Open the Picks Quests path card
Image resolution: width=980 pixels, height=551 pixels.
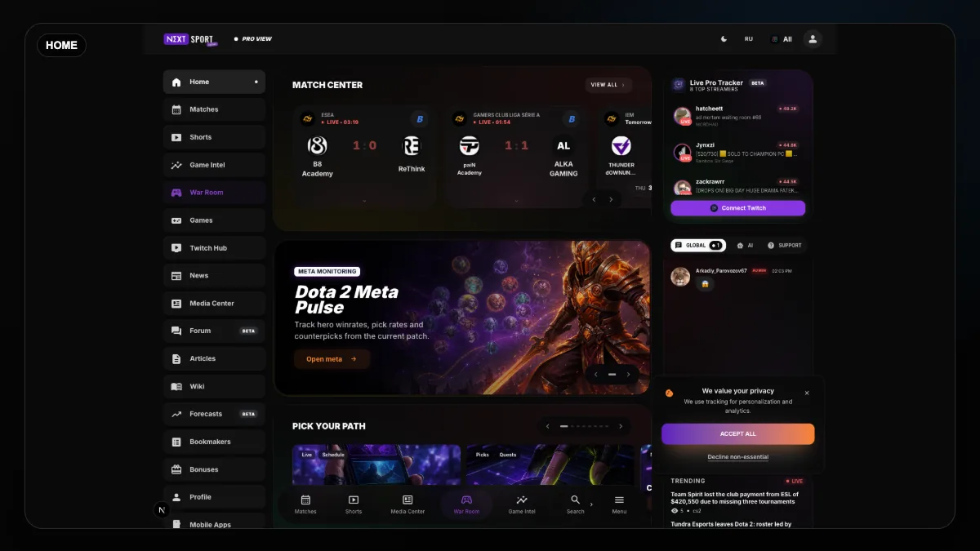(550, 464)
